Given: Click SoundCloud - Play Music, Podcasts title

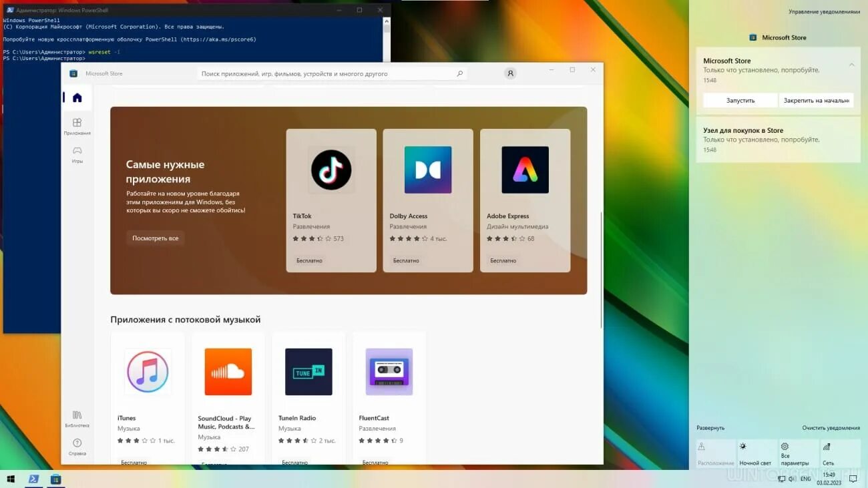Looking at the screenshot, I should [x=226, y=423].
